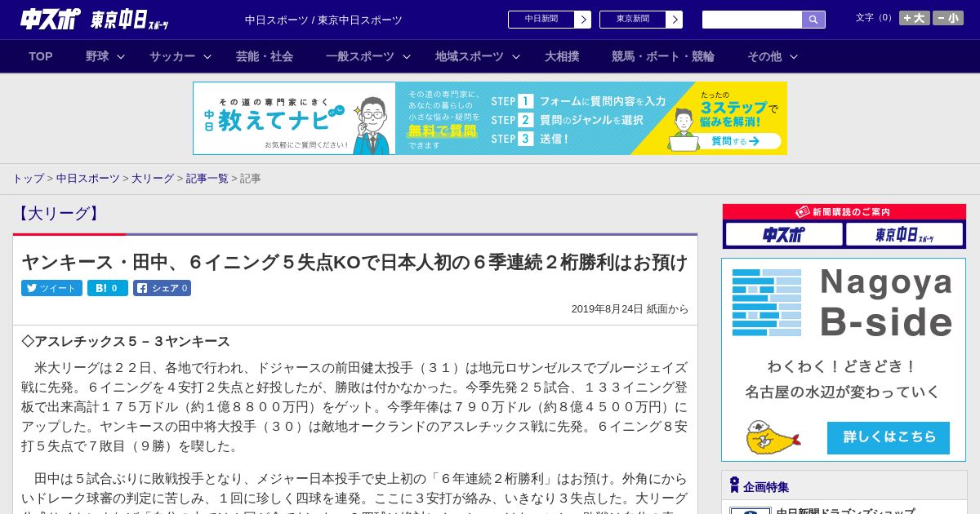
Task: Click the score line アスレチックス5-3ヤンキース
Action: point(126,341)
